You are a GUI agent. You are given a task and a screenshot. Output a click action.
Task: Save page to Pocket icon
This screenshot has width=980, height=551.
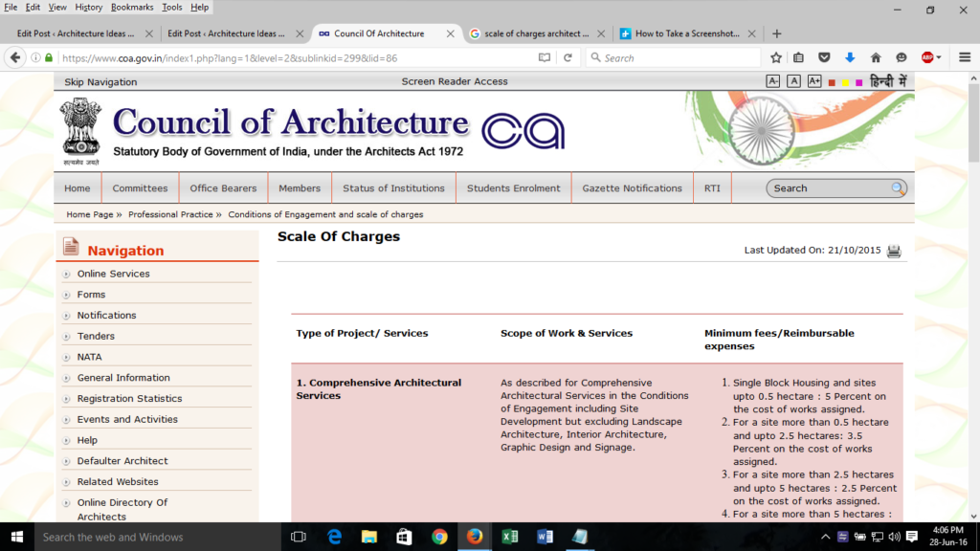824,57
